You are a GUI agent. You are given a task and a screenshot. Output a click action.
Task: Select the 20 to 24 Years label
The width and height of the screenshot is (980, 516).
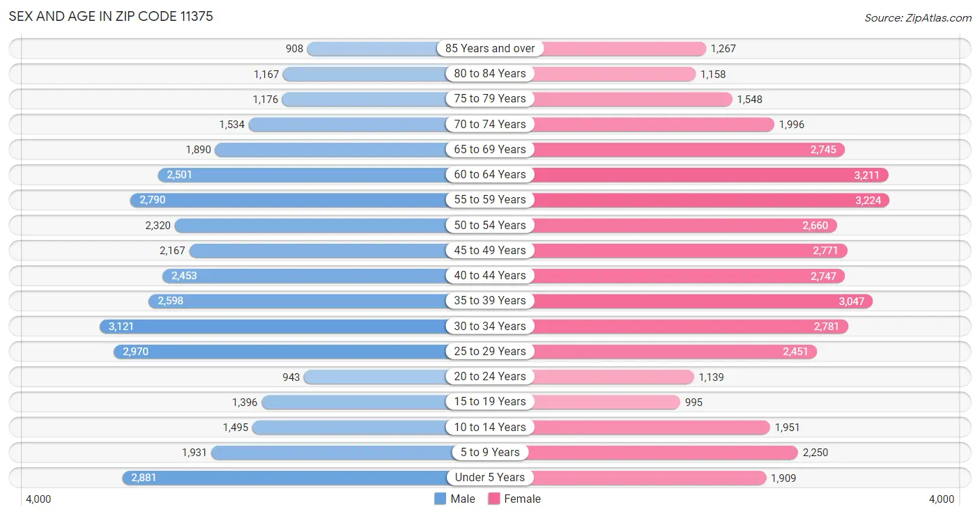click(490, 377)
